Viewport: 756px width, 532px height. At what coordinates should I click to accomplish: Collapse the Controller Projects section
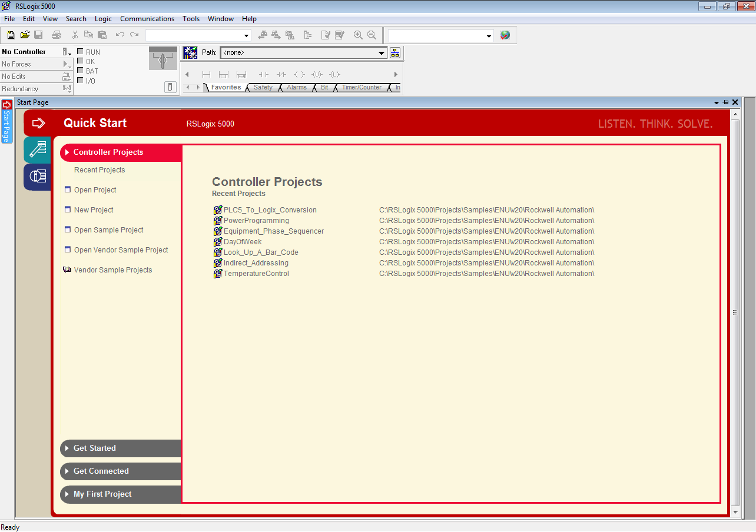121,152
